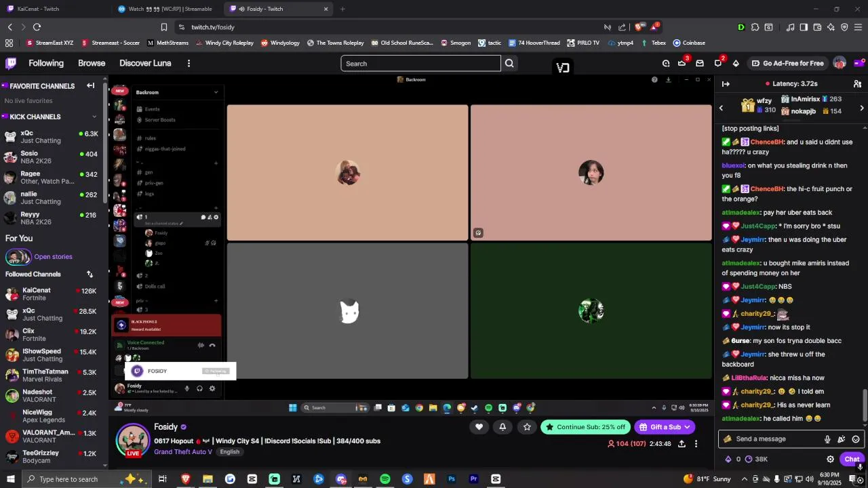Viewport: 868px width, 488px height.
Task: Click the purple Chat send button
Action: [852, 459]
